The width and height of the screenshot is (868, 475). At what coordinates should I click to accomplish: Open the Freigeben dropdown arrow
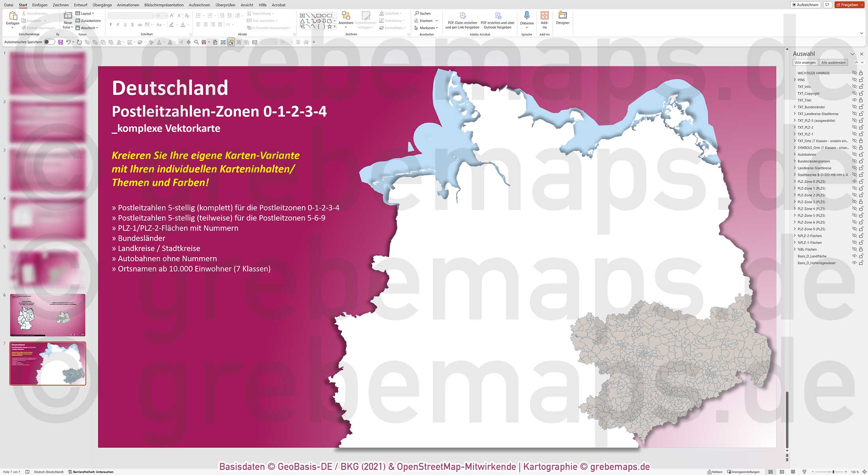tap(861, 5)
